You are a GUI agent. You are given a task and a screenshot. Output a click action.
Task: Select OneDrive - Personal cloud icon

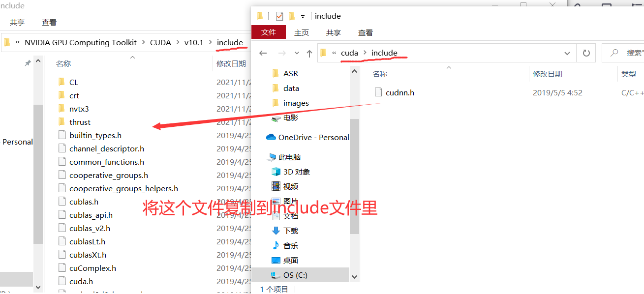tap(271, 137)
